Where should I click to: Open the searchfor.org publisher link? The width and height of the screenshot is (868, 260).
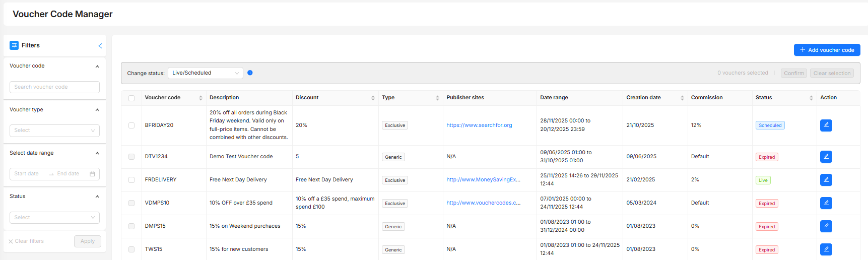point(479,125)
